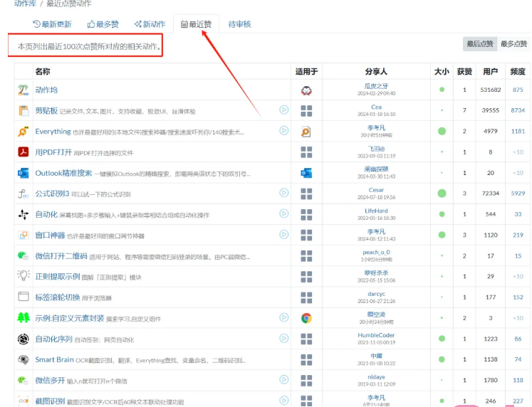Click the 剪贴板 clipboard icon
This screenshot has height=407, width=532.
24,111
